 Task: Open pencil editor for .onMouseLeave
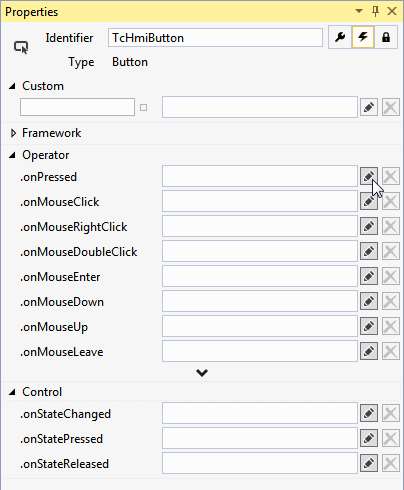click(x=369, y=351)
